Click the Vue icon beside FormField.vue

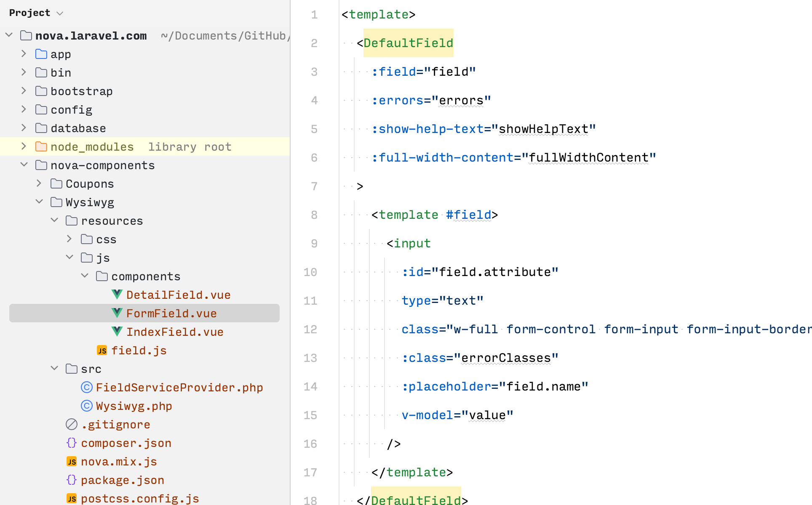click(x=118, y=313)
